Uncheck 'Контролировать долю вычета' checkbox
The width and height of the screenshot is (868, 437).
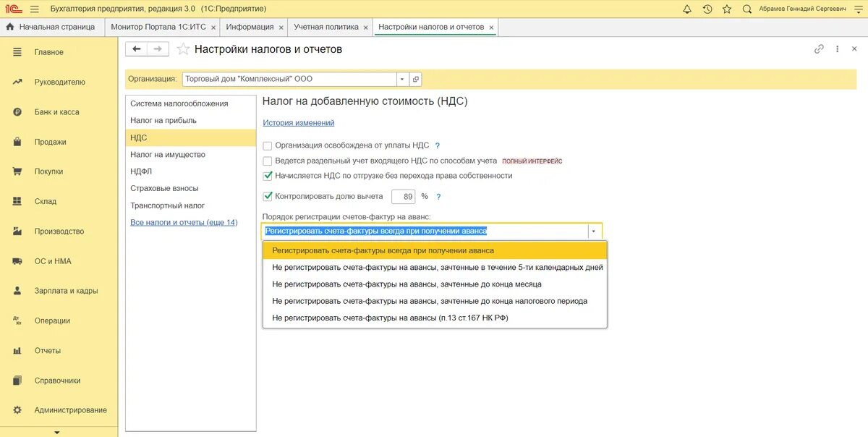tap(268, 196)
